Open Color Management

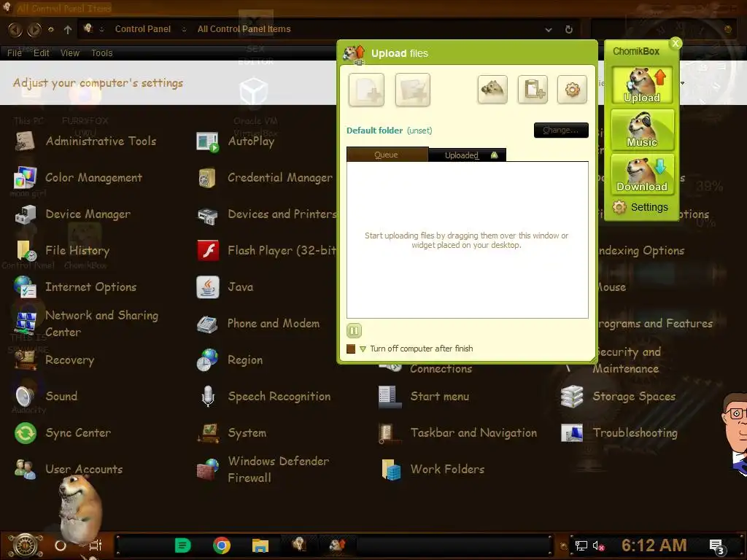[79, 178]
